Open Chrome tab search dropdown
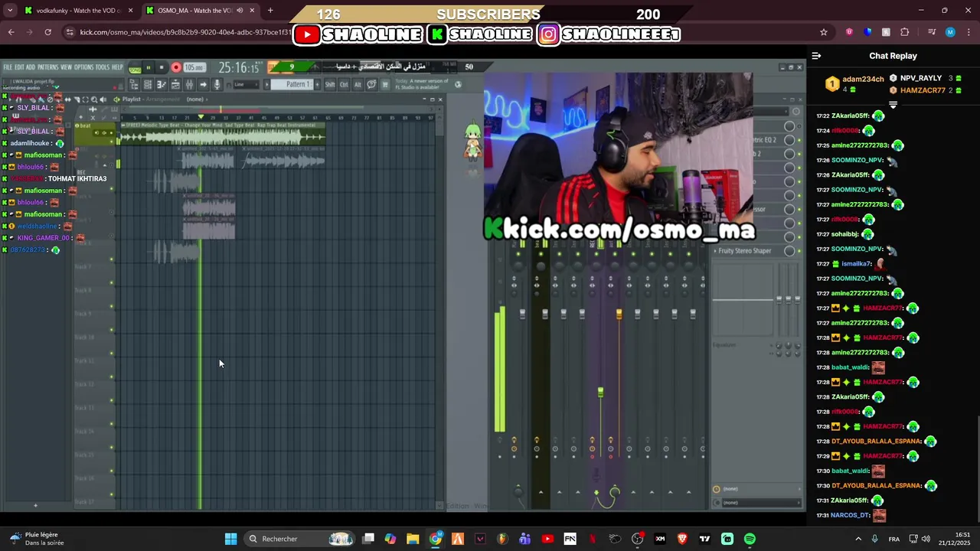 point(10,11)
